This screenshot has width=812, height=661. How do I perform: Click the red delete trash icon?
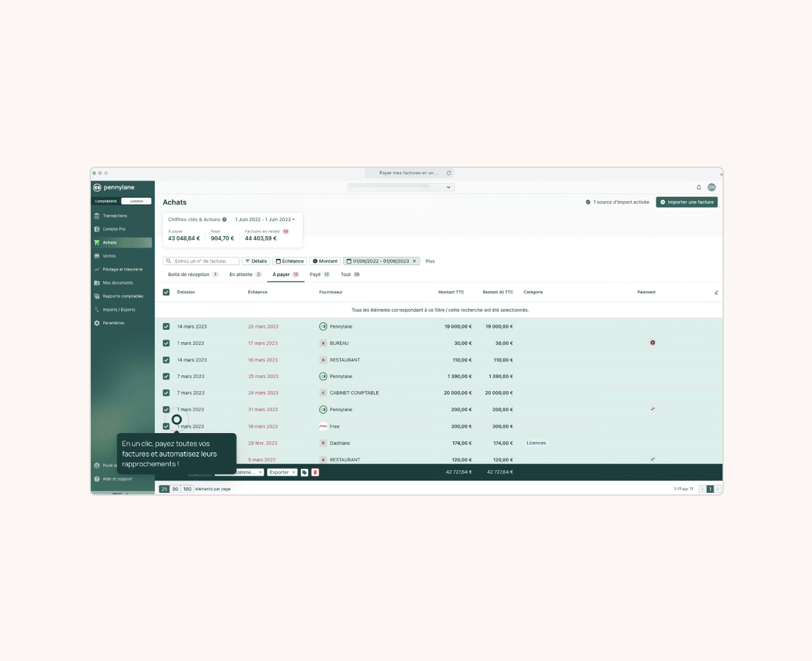pos(315,472)
